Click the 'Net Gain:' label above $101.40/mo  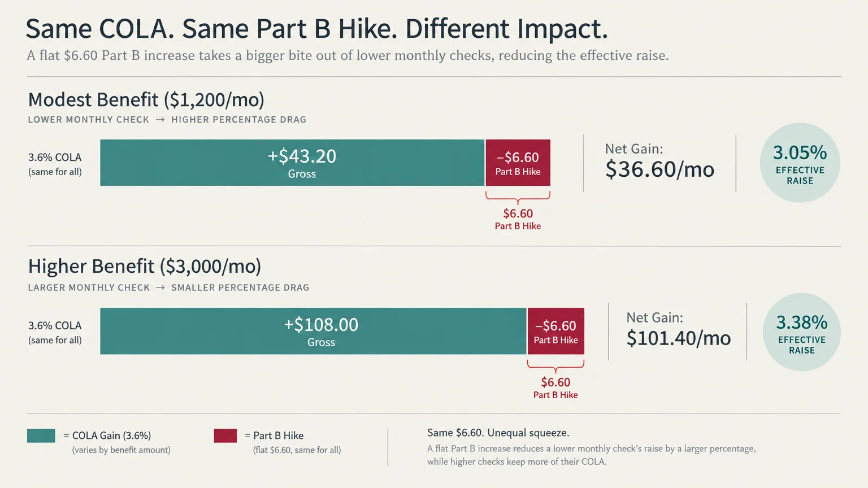tap(654, 318)
